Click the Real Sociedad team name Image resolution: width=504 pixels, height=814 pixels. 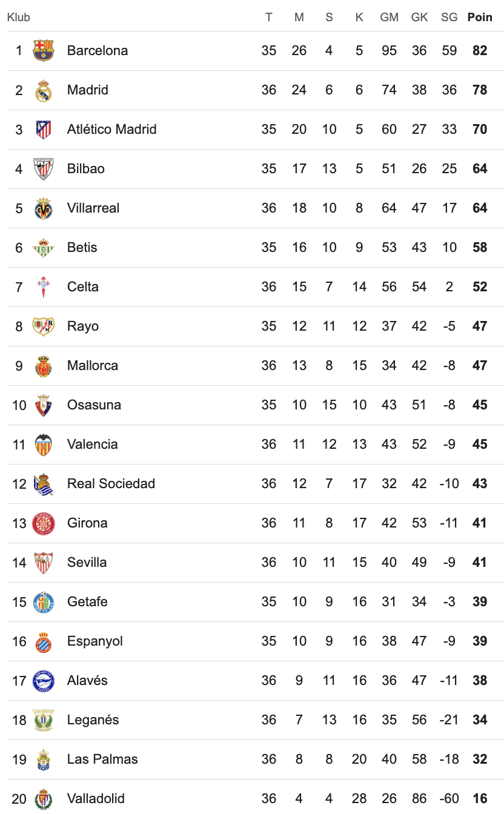click(111, 484)
